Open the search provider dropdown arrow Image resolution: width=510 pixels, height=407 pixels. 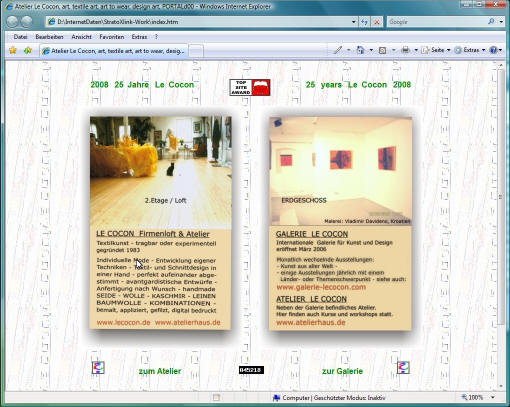(x=501, y=22)
